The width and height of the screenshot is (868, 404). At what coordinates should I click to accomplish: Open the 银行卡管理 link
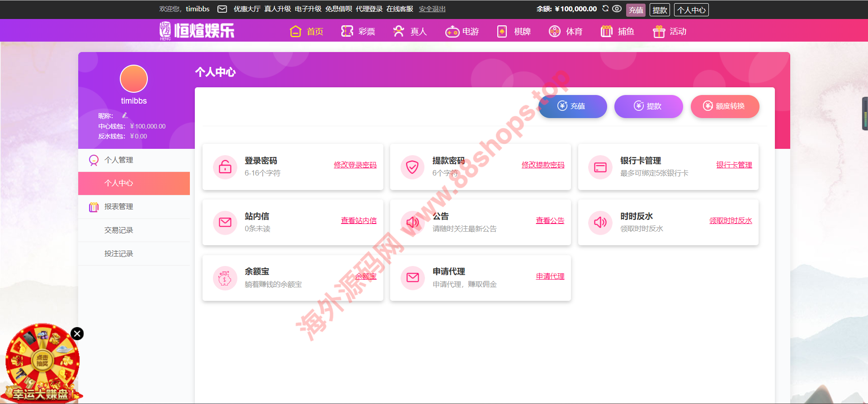click(734, 165)
